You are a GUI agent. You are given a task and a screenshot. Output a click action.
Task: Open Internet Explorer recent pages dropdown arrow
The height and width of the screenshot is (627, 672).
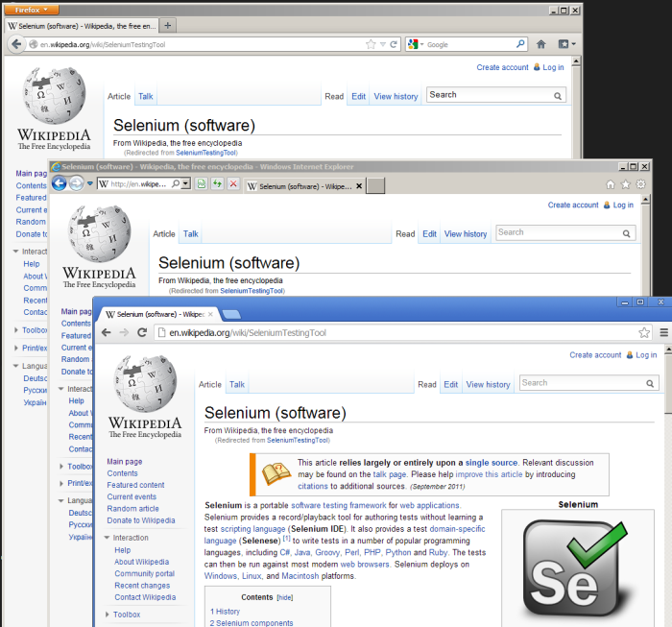pos(90,183)
